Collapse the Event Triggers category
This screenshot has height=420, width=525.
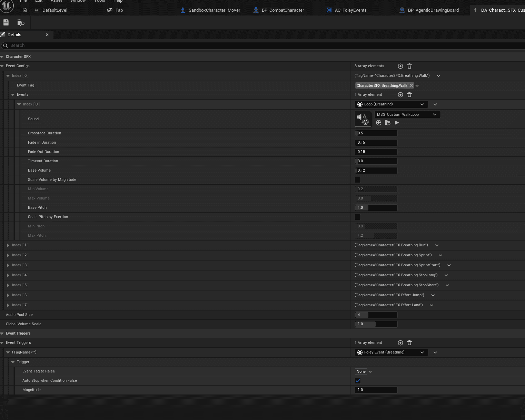click(x=2, y=334)
